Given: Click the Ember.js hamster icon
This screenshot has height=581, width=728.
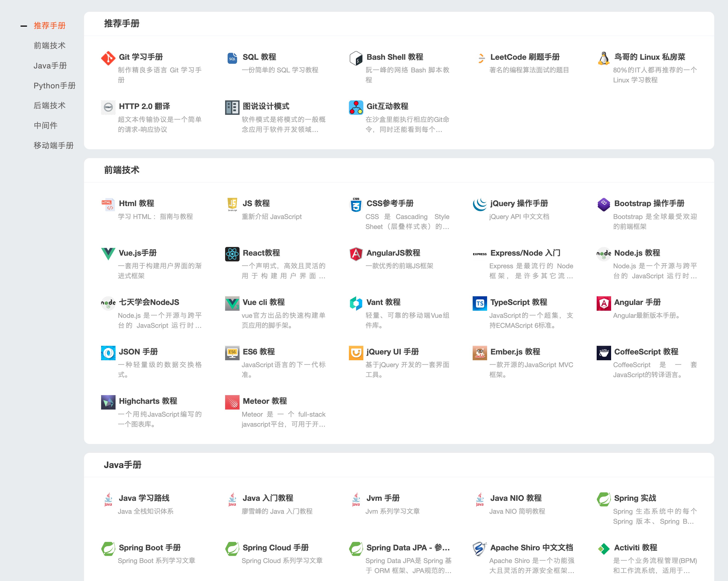Looking at the screenshot, I should (x=480, y=353).
